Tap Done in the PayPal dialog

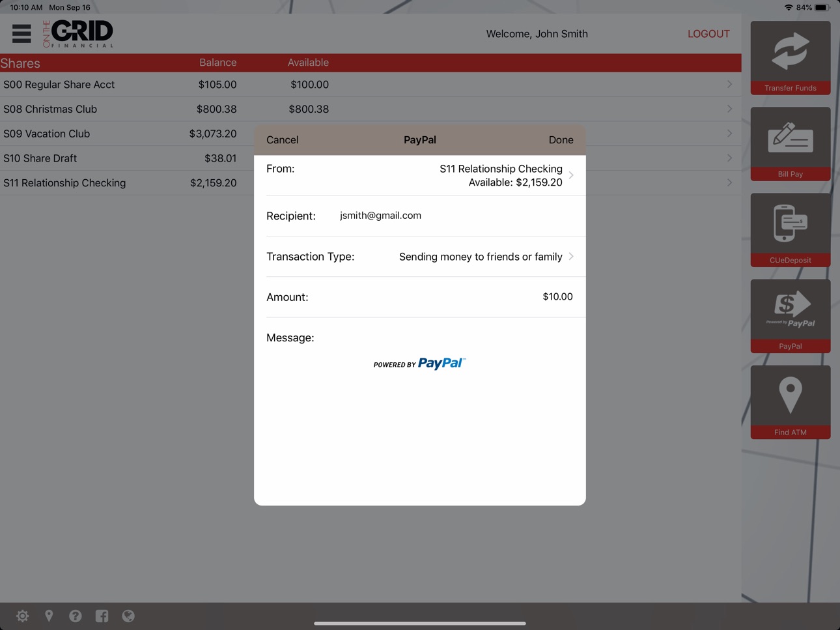(561, 140)
